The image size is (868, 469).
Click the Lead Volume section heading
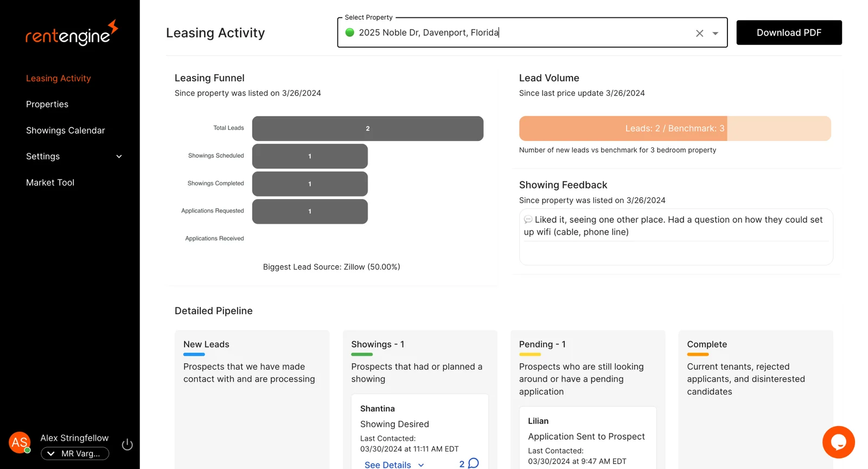point(549,78)
